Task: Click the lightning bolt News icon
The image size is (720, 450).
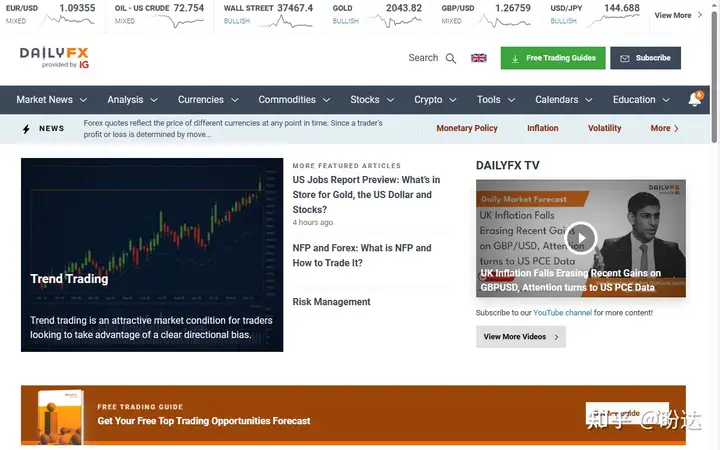Action: pos(26,129)
